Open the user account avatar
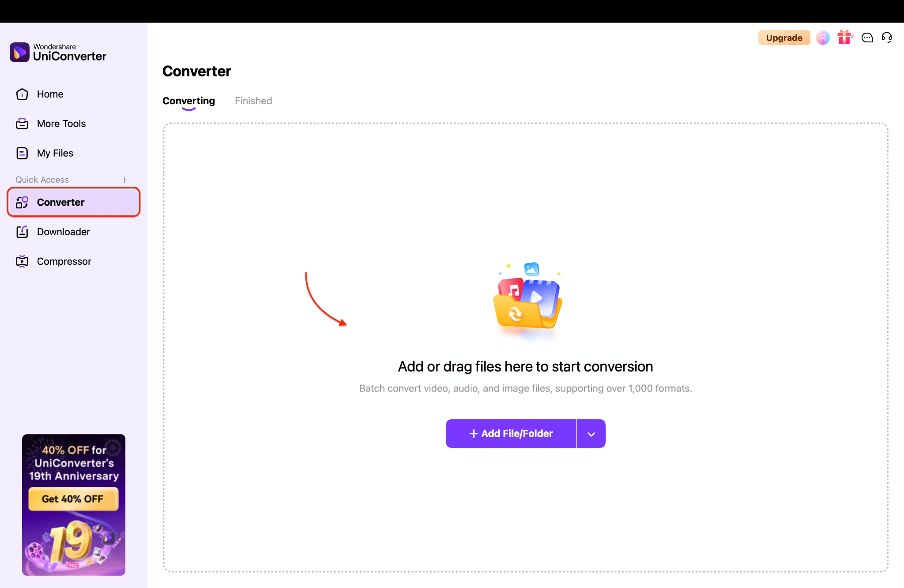The image size is (904, 588). pos(823,38)
